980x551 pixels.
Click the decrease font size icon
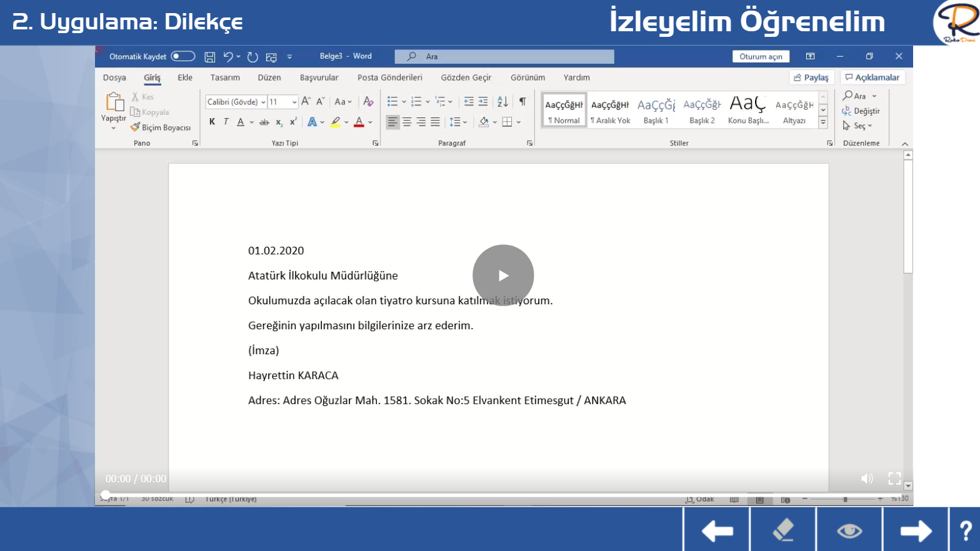[320, 101]
